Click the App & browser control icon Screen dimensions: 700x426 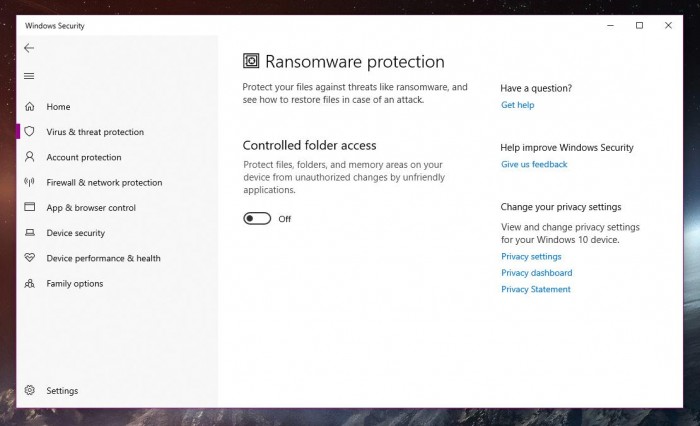click(29, 208)
